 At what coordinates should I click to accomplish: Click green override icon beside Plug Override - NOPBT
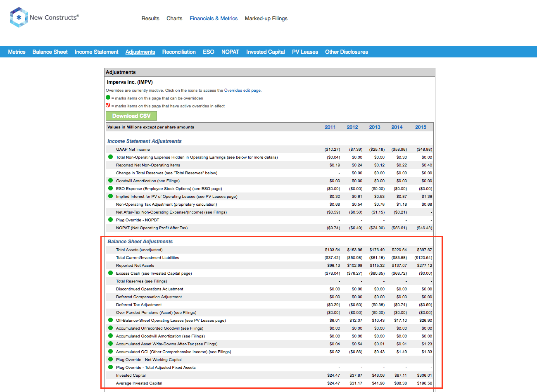click(x=110, y=220)
